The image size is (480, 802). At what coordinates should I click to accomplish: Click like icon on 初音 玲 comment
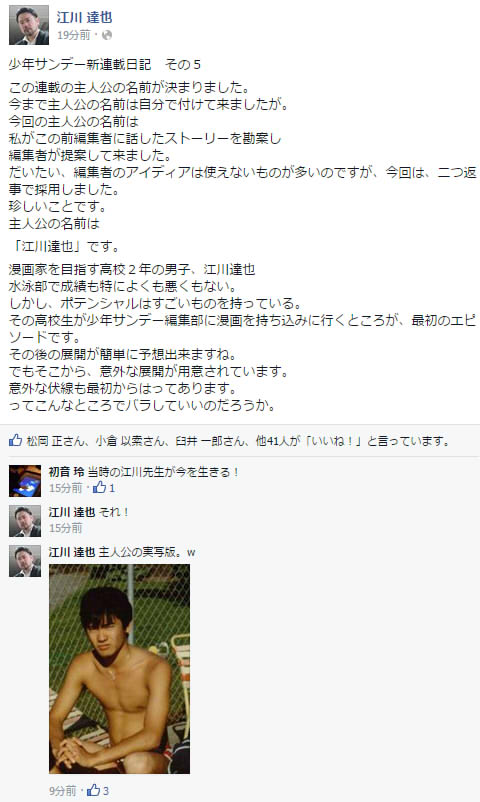coord(99,487)
